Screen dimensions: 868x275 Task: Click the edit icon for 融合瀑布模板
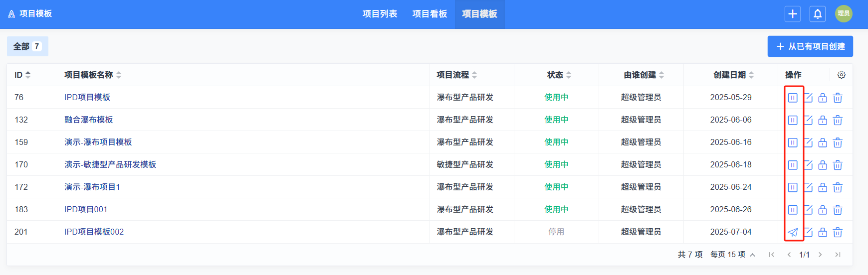pos(808,120)
